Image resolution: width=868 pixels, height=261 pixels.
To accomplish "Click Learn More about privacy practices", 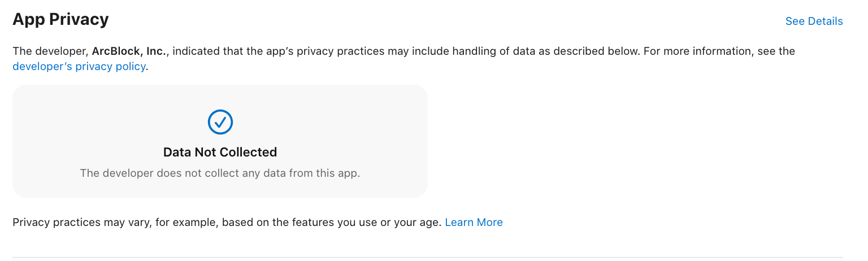I will coord(474,222).
